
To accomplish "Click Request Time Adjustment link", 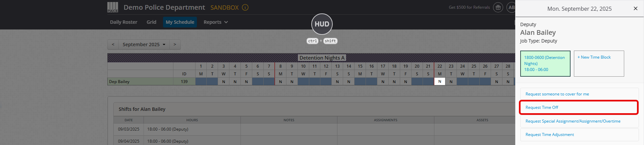I will coord(549,135).
